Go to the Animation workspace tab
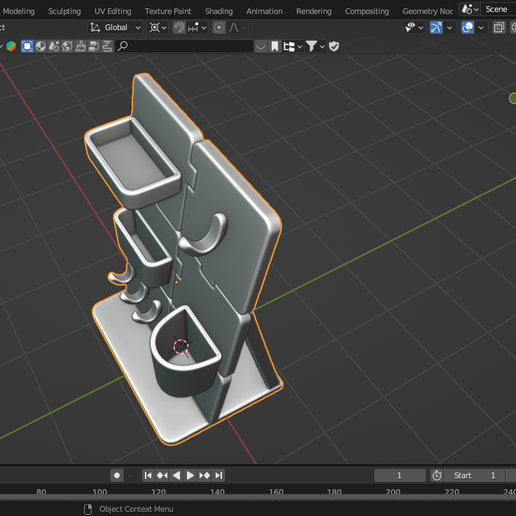This screenshot has height=516, width=516. [264, 11]
